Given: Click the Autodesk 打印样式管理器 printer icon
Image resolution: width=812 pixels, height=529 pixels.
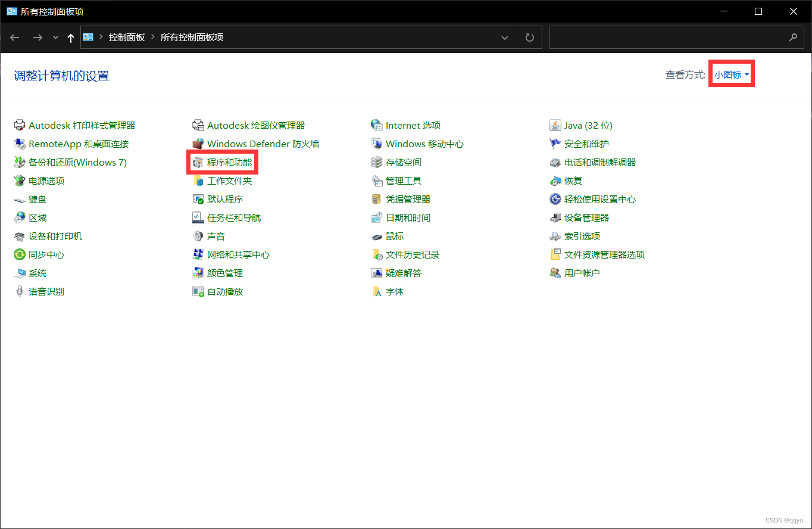Looking at the screenshot, I should pos(20,125).
